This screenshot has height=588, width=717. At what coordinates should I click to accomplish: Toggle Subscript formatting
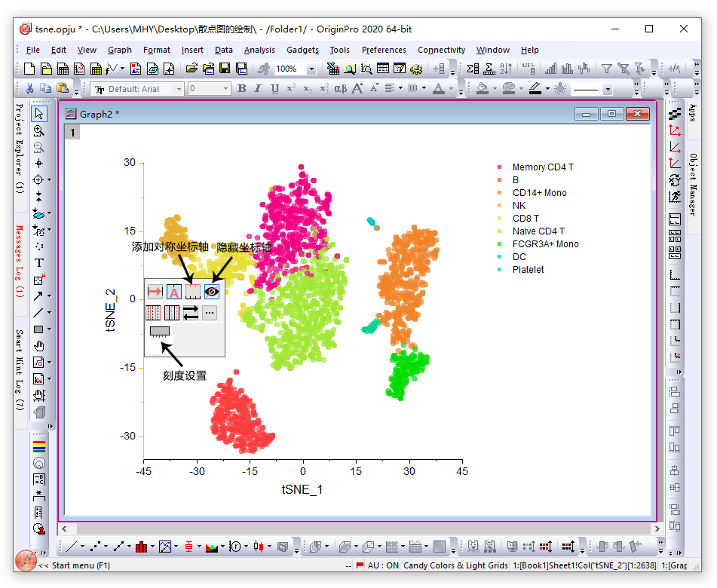(x=308, y=88)
